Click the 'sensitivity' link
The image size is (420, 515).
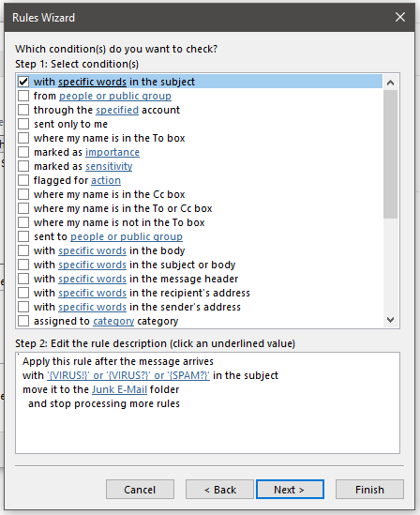109,166
